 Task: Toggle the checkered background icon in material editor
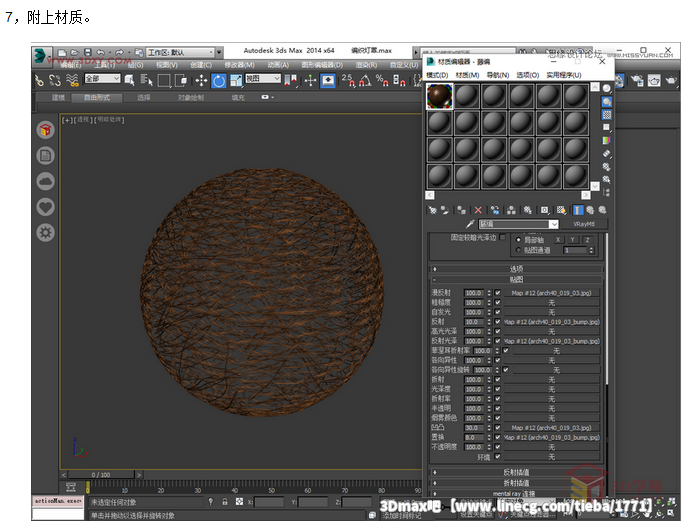pos(607,115)
